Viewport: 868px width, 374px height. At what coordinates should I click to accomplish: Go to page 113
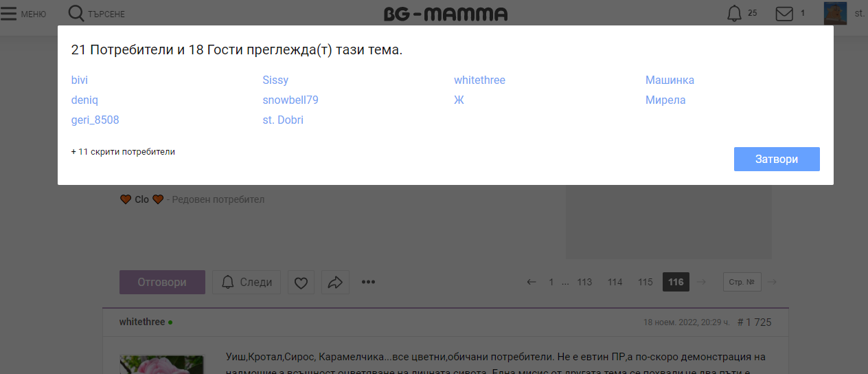584,282
